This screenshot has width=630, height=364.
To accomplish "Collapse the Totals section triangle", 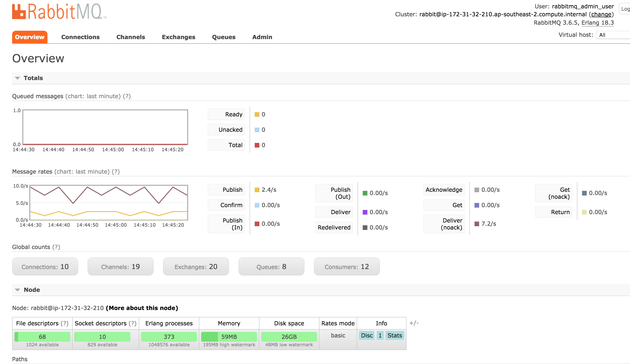I will 17,78.
